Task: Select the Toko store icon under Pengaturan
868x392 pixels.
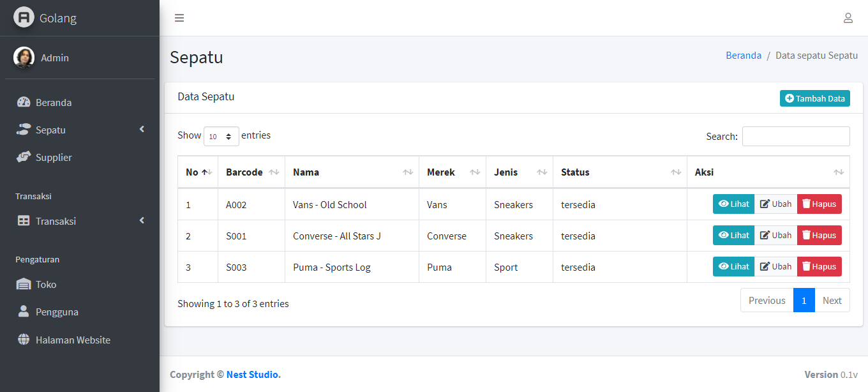Action: pyautogui.click(x=24, y=284)
